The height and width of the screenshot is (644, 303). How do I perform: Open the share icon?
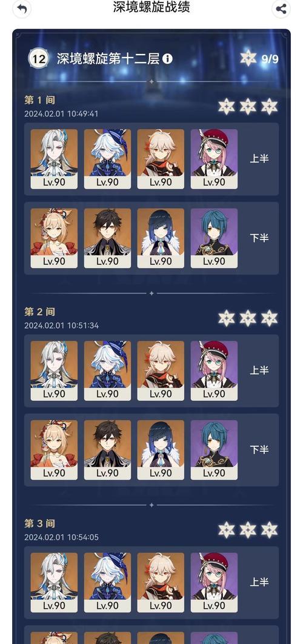pyautogui.click(x=281, y=8)
